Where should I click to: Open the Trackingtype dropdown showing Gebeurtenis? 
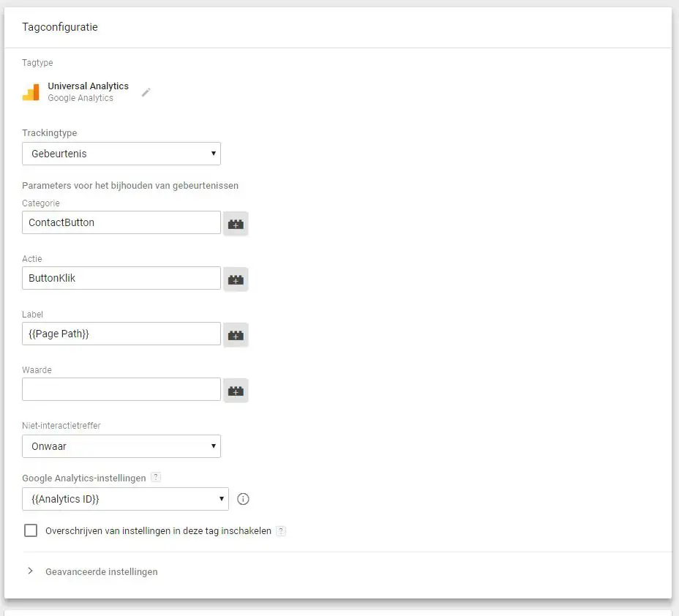tap(121, 154)
